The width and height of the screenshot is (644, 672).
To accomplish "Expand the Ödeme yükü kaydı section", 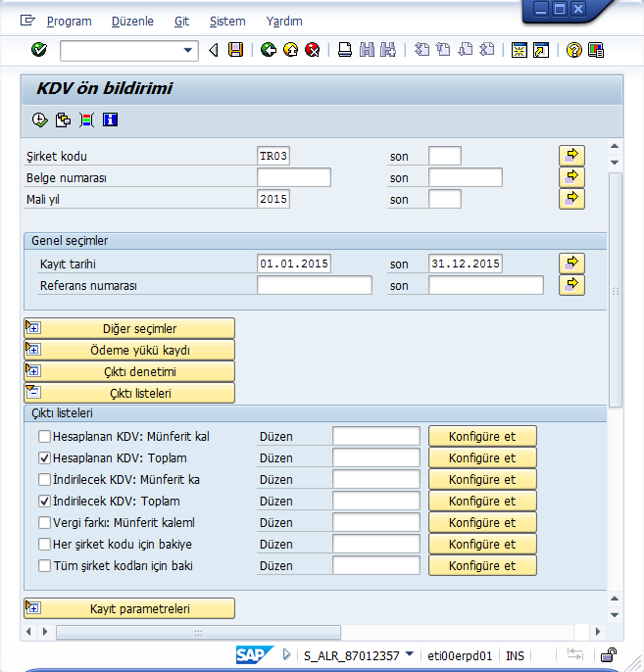I will click(129, 350).
